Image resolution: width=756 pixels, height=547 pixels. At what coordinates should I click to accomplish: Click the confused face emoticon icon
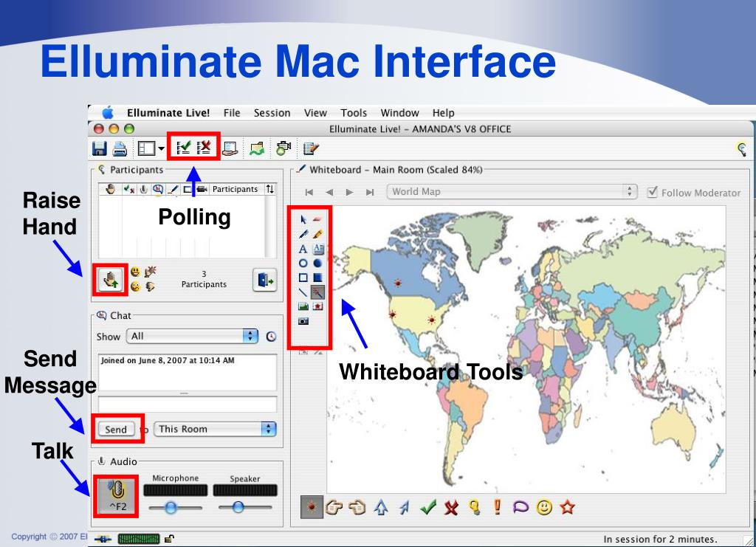[x=136, y=286]
